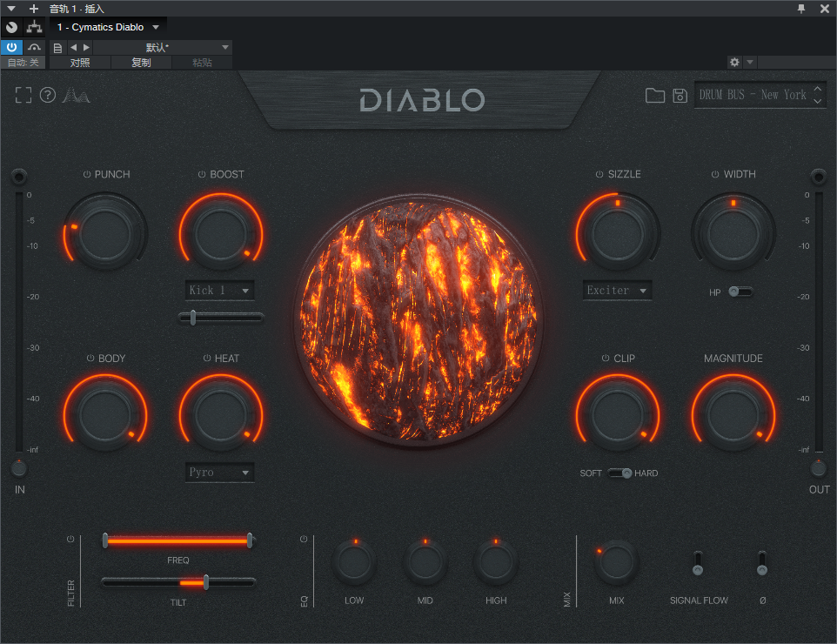Image resolution: width=837 pixels, height=644 pixels.
Task: Toggle the FILTER section power icon
Action: [70, 540]
